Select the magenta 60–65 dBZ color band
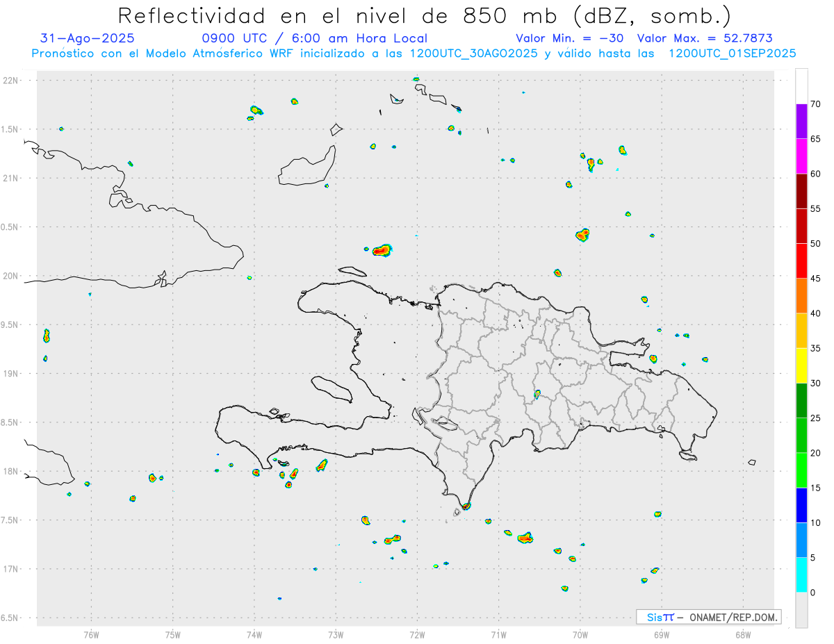This screenshot has width=834, height=644. coord(801,156)
